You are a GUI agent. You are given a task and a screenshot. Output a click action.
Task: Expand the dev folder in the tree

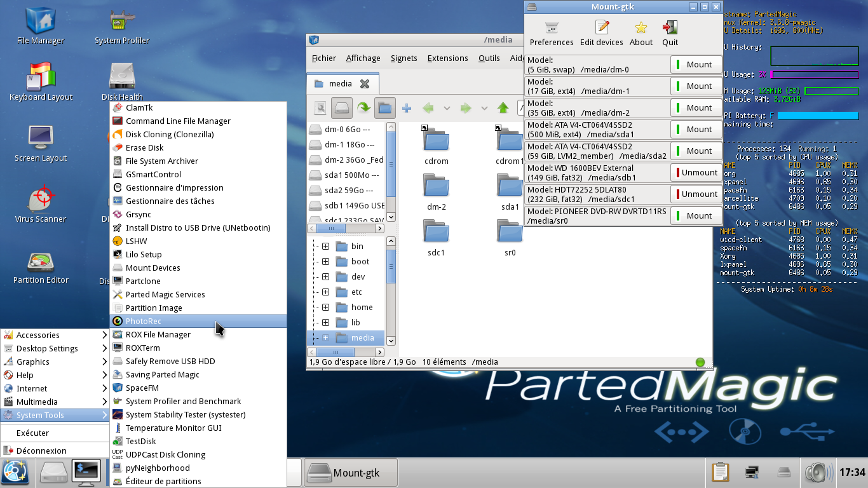[325, 276]
